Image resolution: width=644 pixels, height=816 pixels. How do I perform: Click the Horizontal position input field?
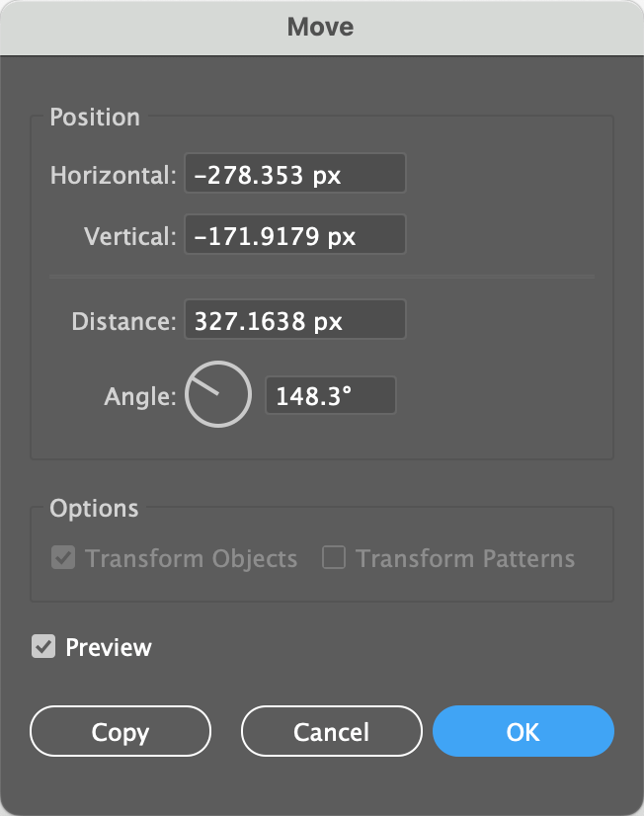coord(294,174)
